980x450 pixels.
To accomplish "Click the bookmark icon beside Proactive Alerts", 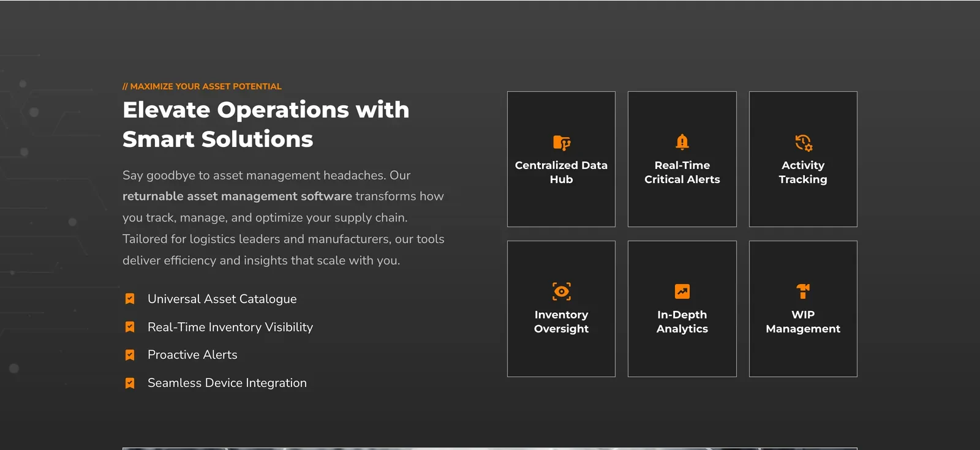I will (130, 355).
